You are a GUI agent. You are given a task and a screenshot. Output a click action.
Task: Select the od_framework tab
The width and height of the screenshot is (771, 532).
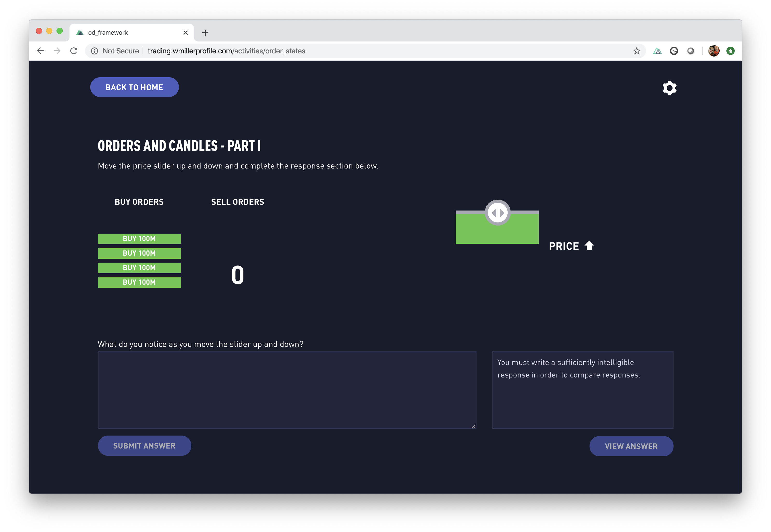[x=127, y=32]
